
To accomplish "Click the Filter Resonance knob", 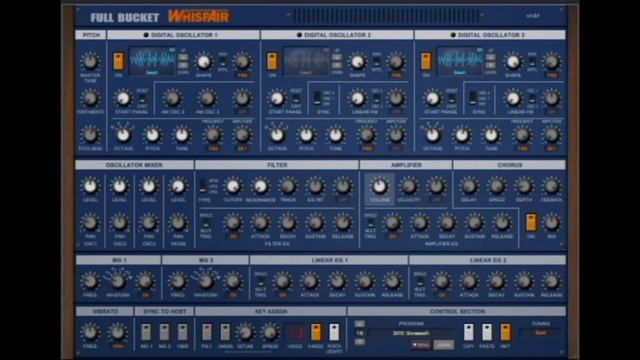I will [x=260, y=186].
